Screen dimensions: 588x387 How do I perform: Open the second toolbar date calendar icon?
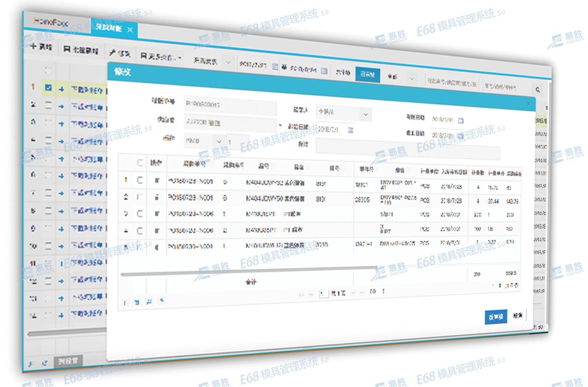(324, 71)
